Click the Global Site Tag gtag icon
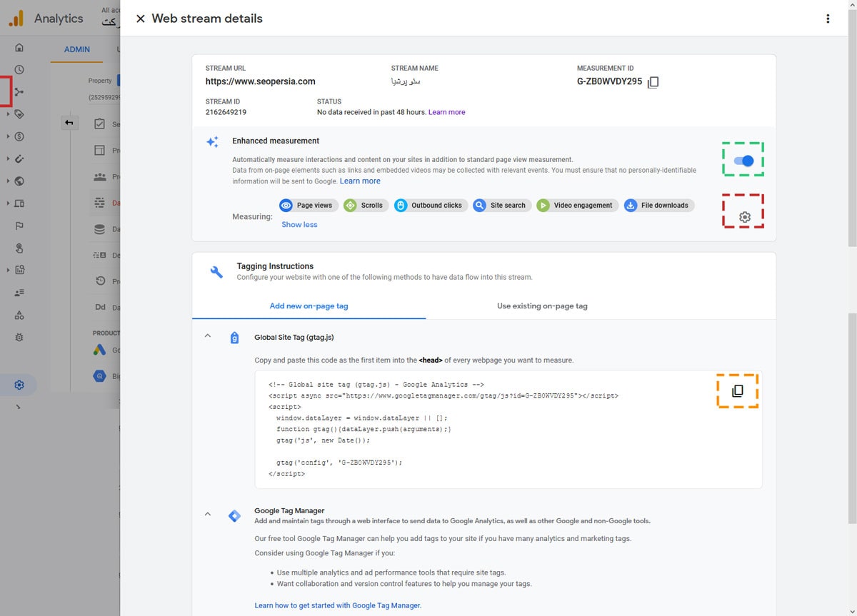The image size is (857, 616). (x=234, y=338)
